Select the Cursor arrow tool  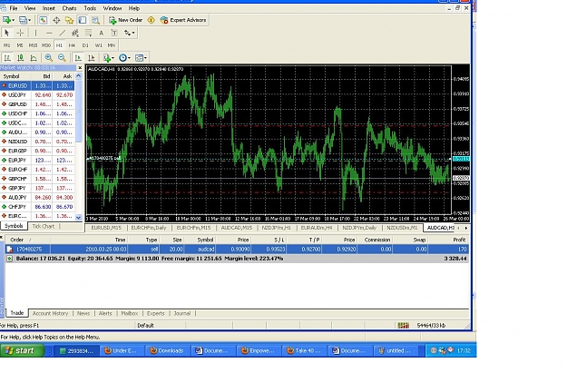click(x=6, y=33)
